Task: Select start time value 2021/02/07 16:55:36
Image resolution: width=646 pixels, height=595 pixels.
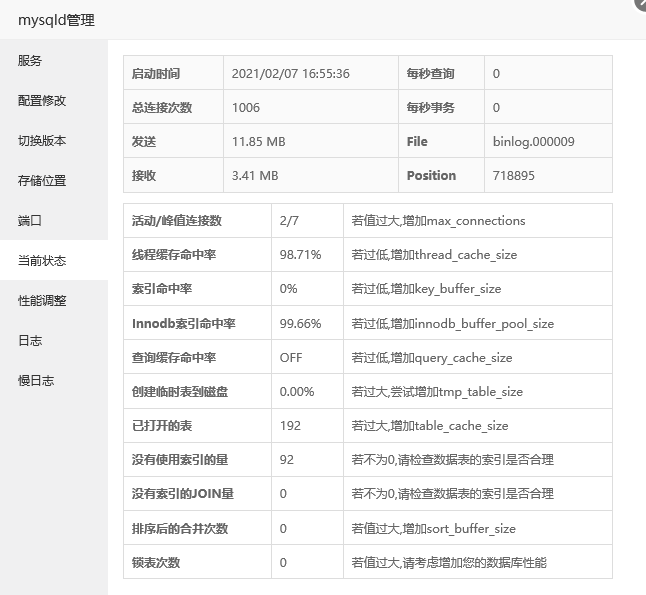Action: [290, 74]
